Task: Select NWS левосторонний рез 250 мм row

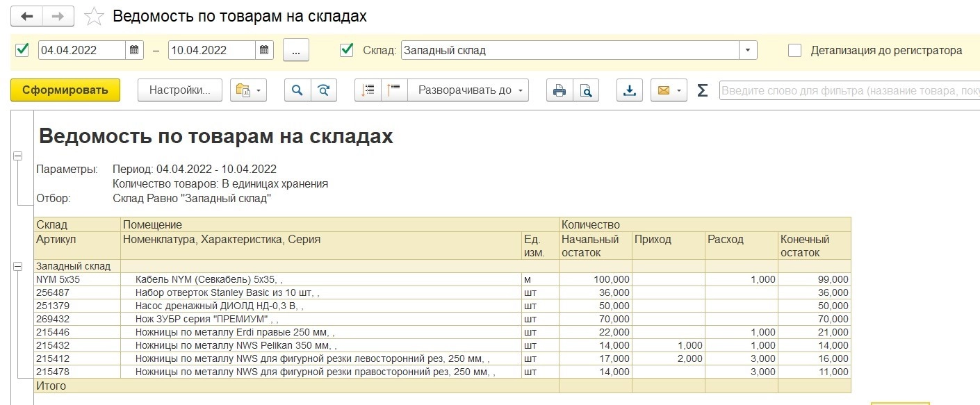Action: click(442, 358)
